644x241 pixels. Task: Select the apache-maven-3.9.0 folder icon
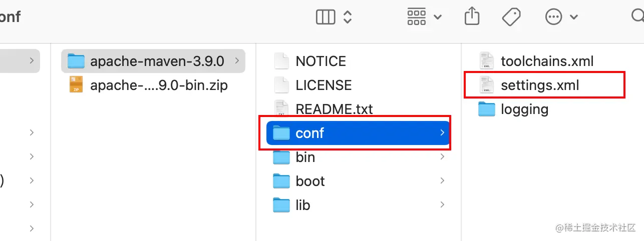(76, 61)
